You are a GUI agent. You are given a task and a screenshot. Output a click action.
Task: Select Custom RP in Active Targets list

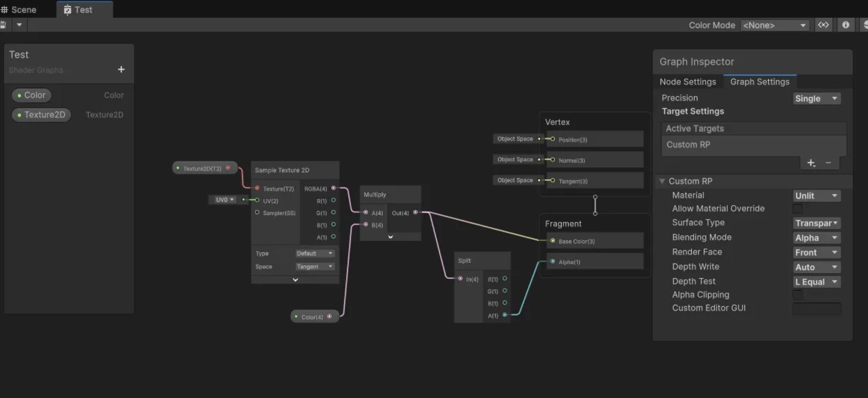[x=754, y=145]
